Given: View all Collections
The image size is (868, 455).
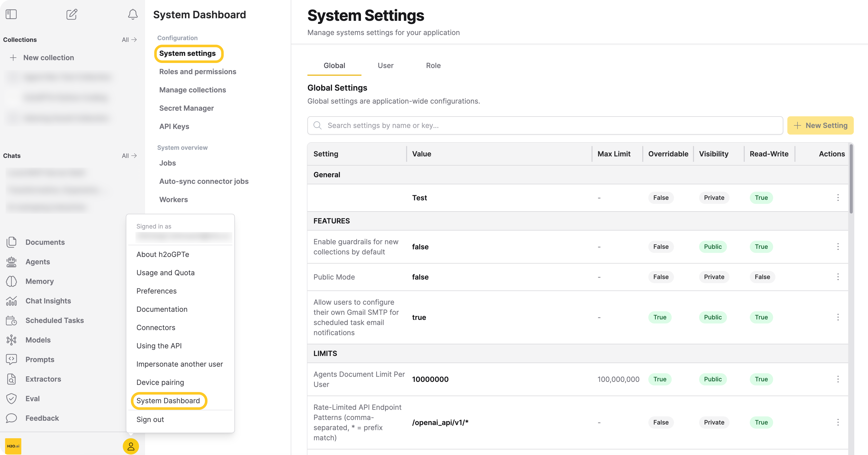Looking at the screenshot, I should pos(129,39).
